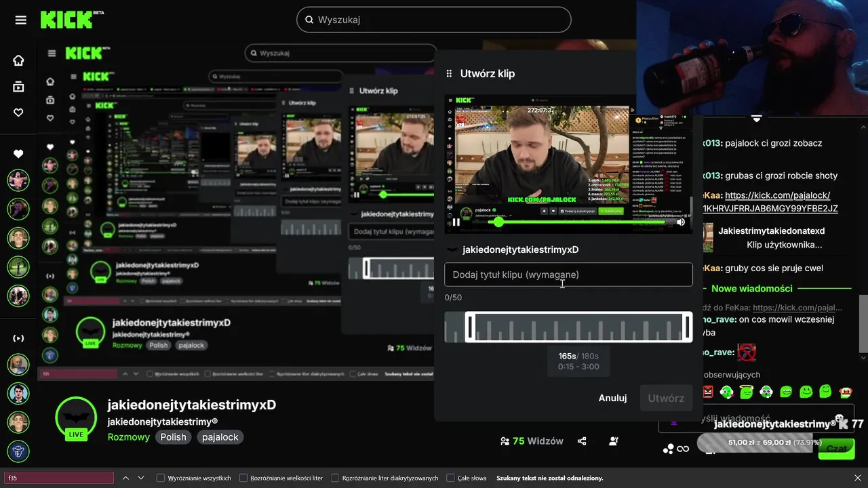The width and height of the screenshot is (868, 488).
Task: Open the live channel avatar with bat logo
Action: point(76,418)
